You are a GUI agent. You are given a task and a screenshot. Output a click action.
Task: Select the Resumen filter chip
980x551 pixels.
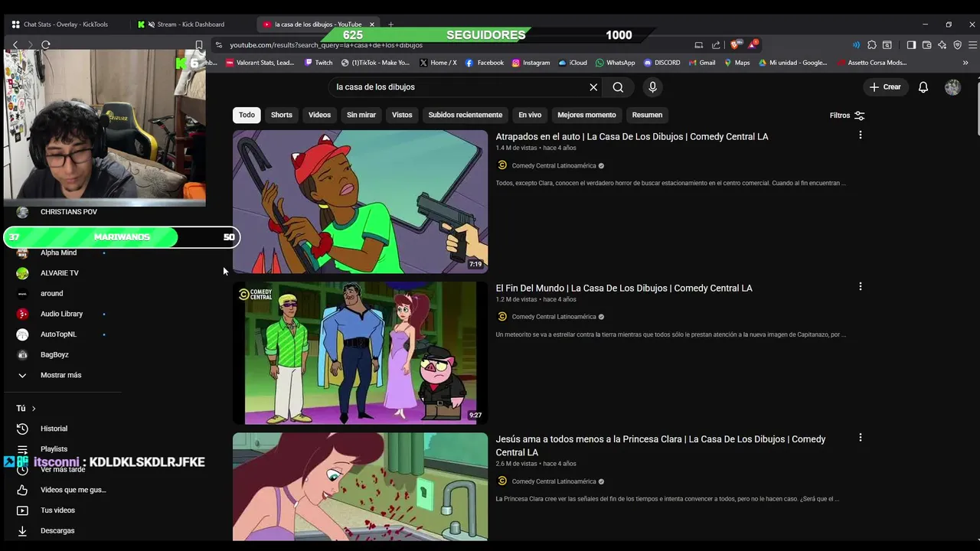647,115
